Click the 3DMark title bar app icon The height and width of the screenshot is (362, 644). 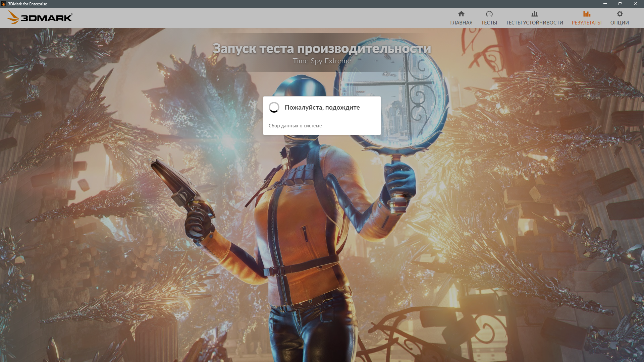(x=3, y=4)
